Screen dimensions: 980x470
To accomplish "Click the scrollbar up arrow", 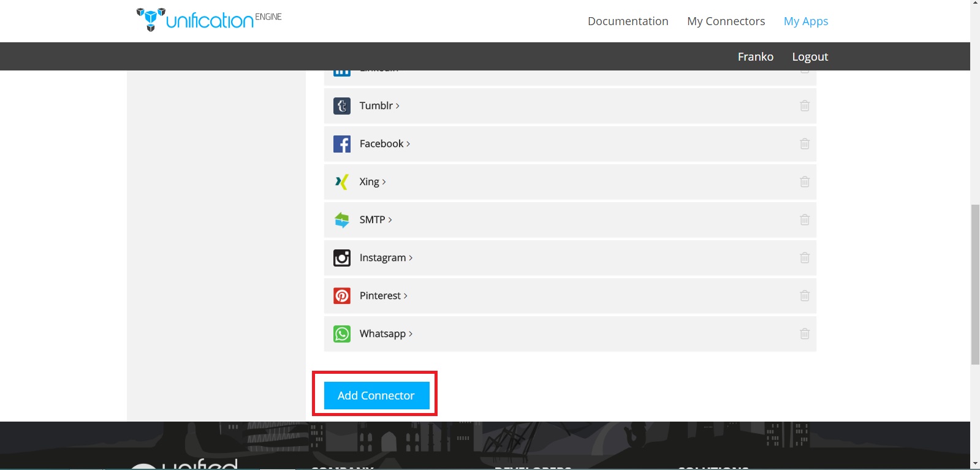I will pos(975,4).
